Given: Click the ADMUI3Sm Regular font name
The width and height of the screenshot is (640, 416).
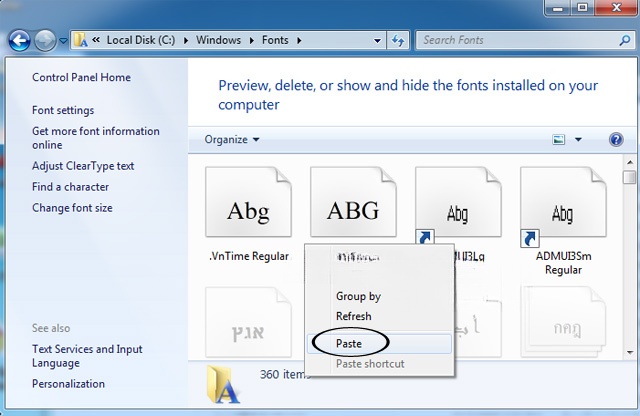Looking at the screenshot, I should 563,263.
